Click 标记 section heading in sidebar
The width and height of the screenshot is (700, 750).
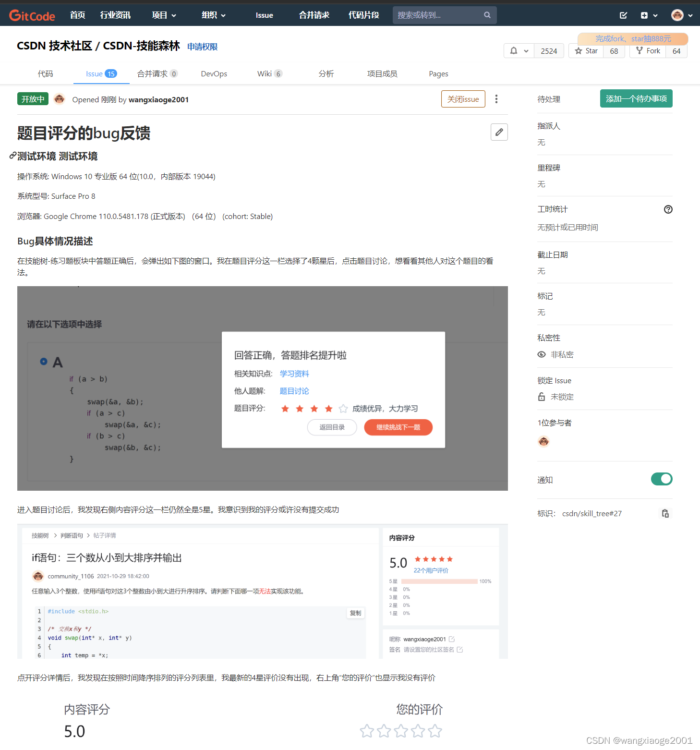click(x=545, y=296)
